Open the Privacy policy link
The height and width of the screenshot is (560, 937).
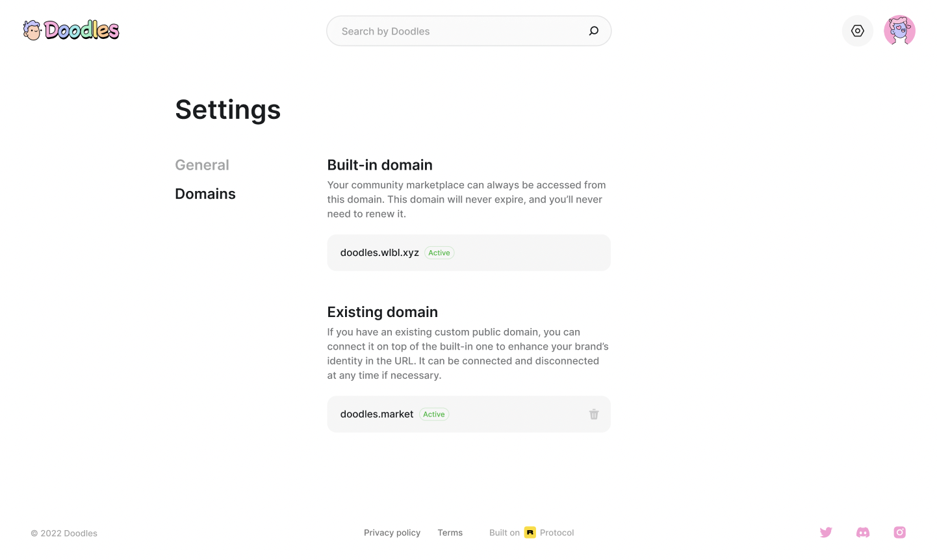[392, 533]
